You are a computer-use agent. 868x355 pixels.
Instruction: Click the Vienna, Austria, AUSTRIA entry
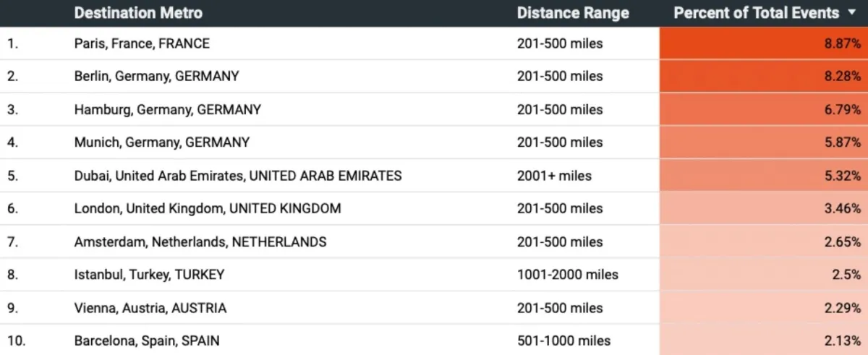coord(150,308)
